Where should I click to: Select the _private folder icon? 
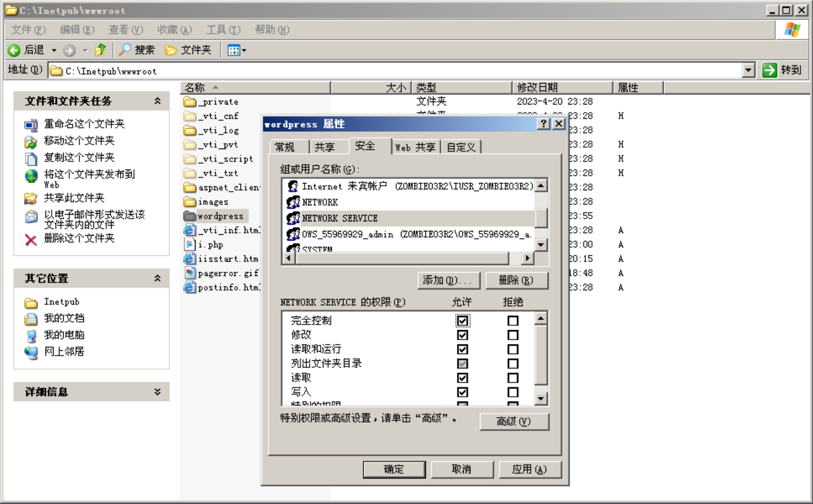pos(190,102)
